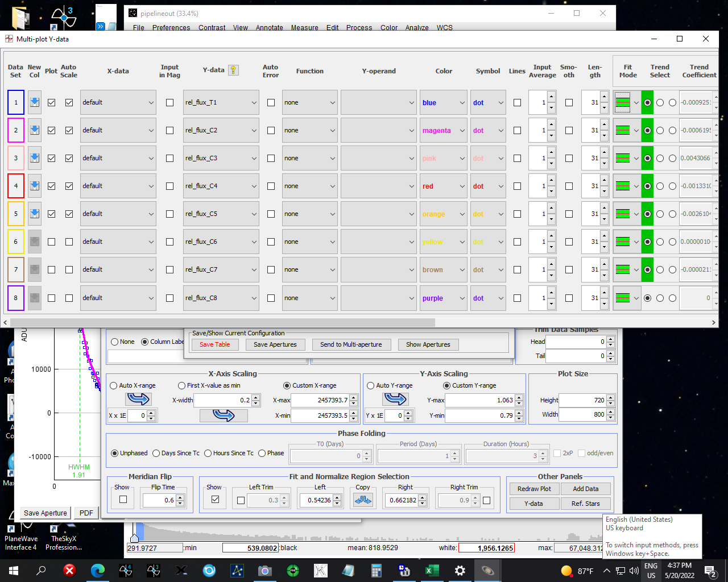
Task: Click the Save Table button
Action: [214, 344]
